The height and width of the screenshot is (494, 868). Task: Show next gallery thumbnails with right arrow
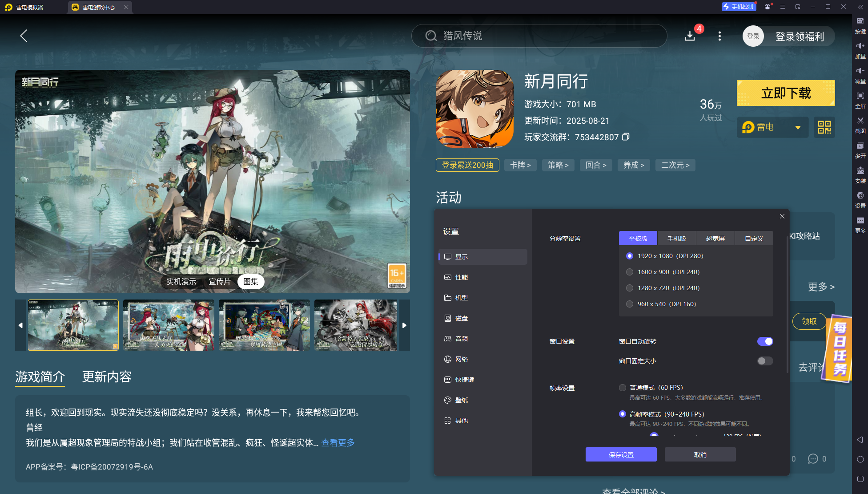point(404,325)
